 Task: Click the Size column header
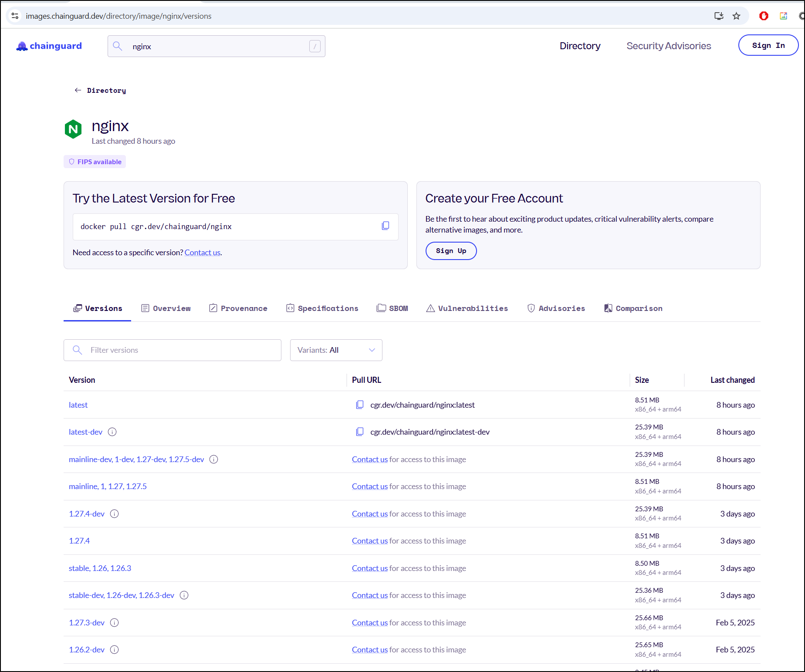coord(642,380)
